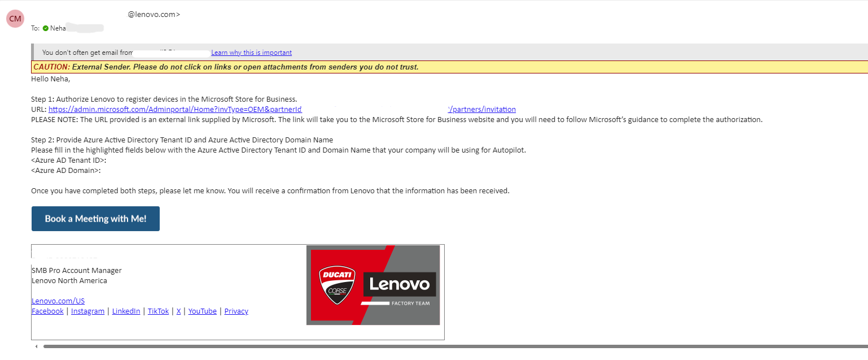Click the horizontal scrollbar left arrow
Screen dimensions: 868x360
37,346
